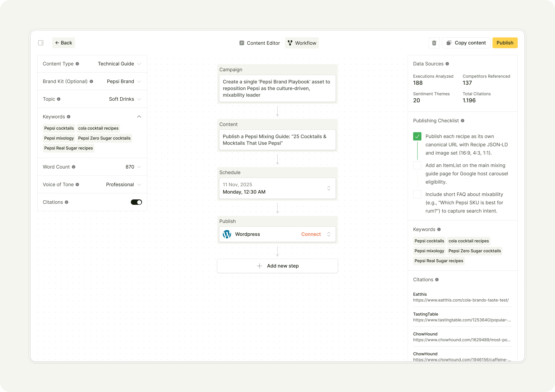The image size is (555, 392).
Task: Click info icon beside left Keywords label
Action: (x=69, y=117)
